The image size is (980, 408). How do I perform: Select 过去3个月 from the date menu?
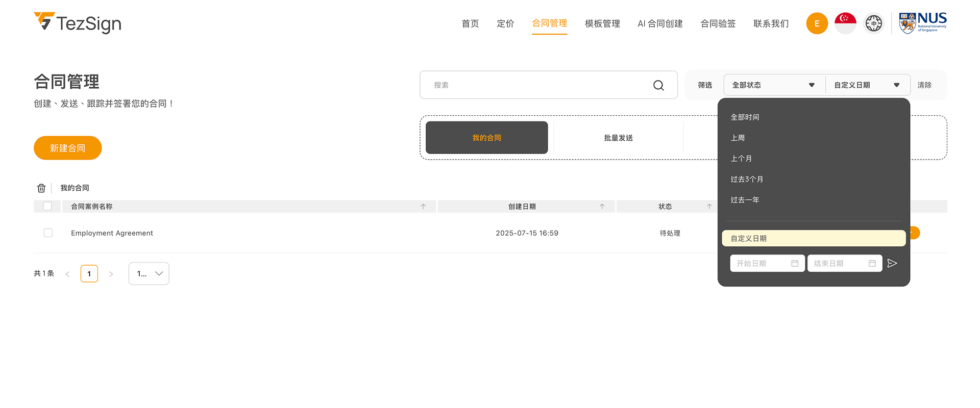[x=747, y=179]
